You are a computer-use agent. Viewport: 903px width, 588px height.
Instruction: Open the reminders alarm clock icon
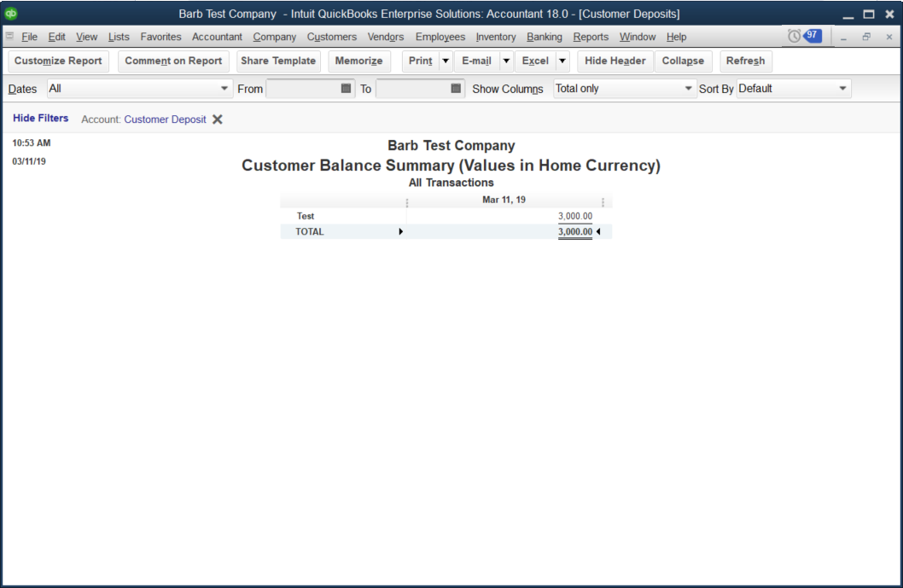click(794, 37)
